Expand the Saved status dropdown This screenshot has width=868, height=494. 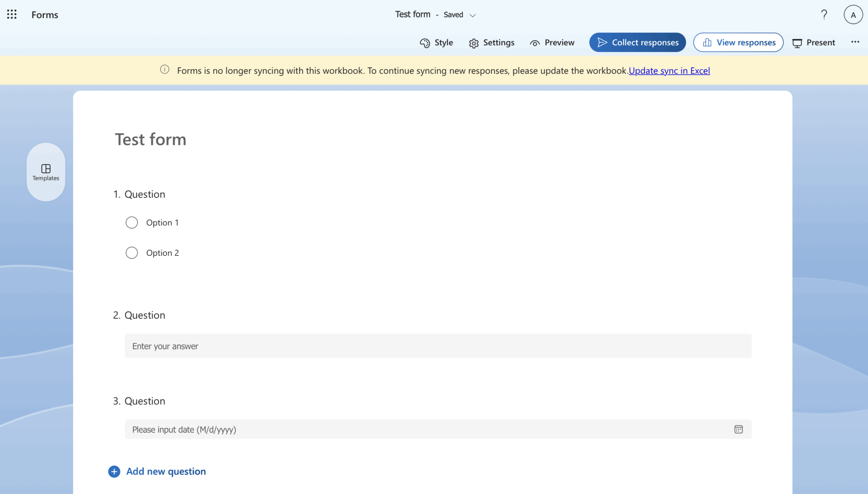tap(473, 15)
